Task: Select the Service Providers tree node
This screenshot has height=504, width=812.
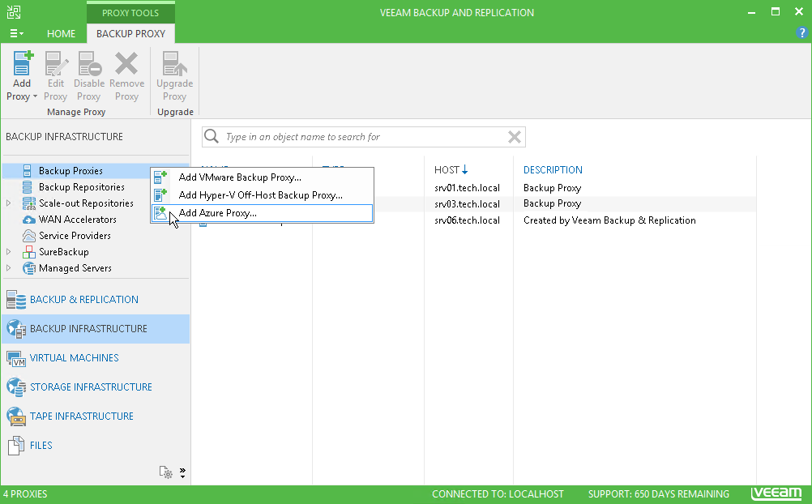Action: click(x=75, y=236)
